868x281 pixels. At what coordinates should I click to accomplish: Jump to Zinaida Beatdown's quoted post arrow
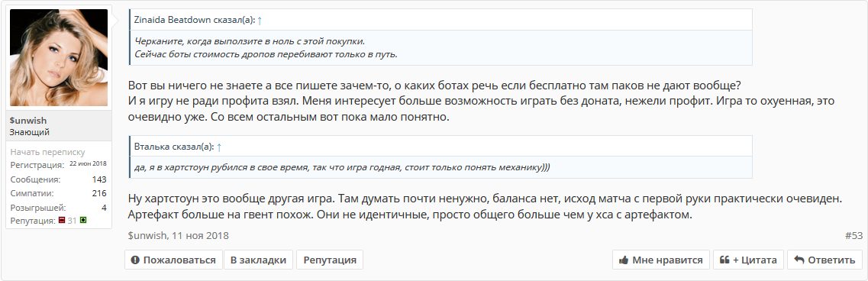pos(260,20)
